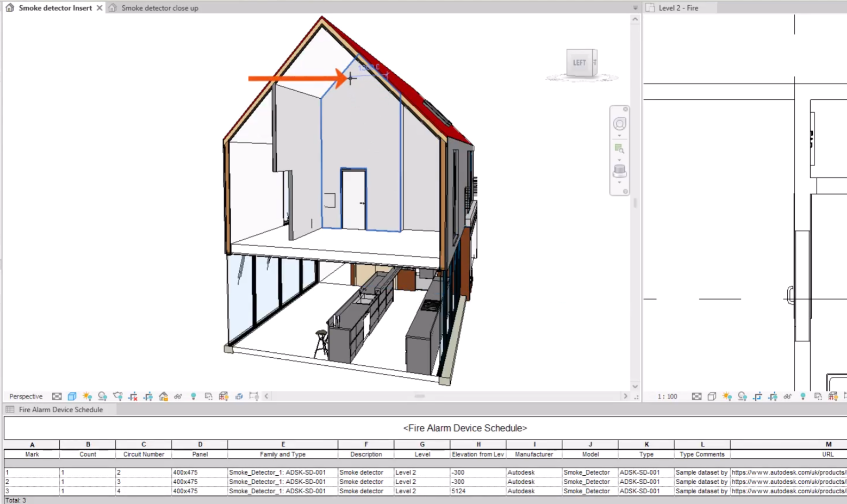Select the Level 2 - Fire view tab
Image resolution: width=847 pixels, height=504 pixels.
tap(678, 8)
